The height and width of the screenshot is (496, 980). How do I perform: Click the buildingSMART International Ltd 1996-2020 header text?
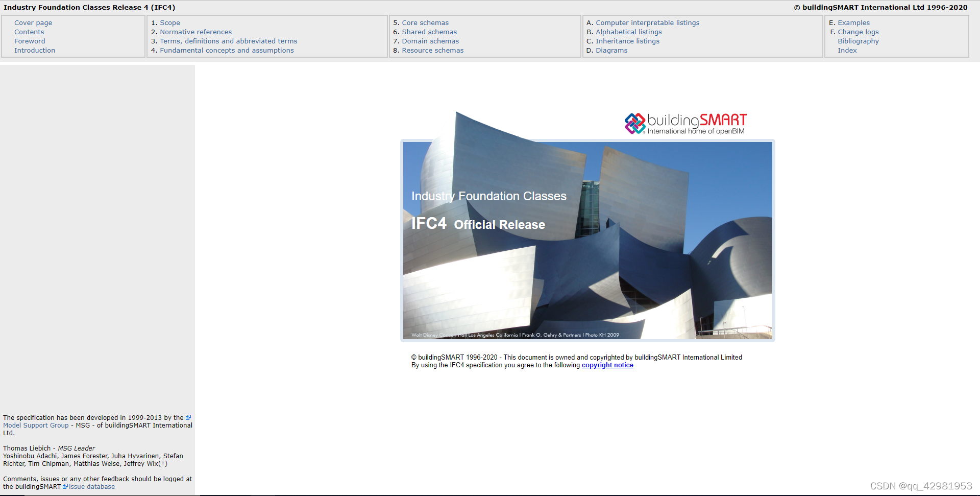pos(880,8)
